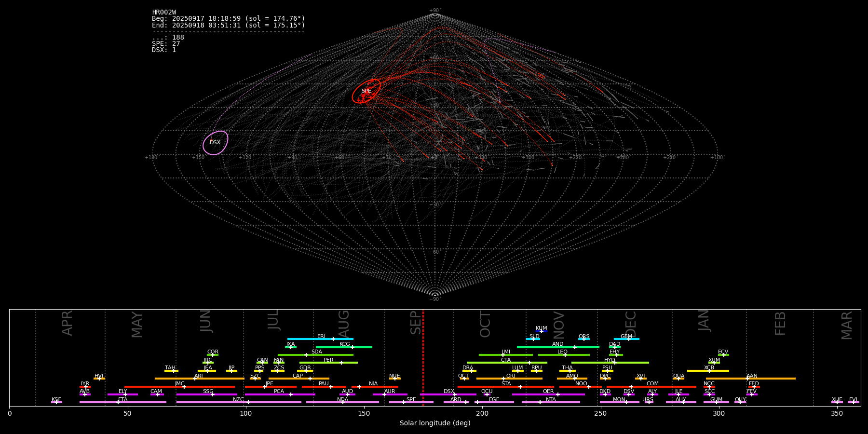Select the HYD shower bar
Image resolution: width=868 pixels, height=434 pixels.
[x=610, y=363]
